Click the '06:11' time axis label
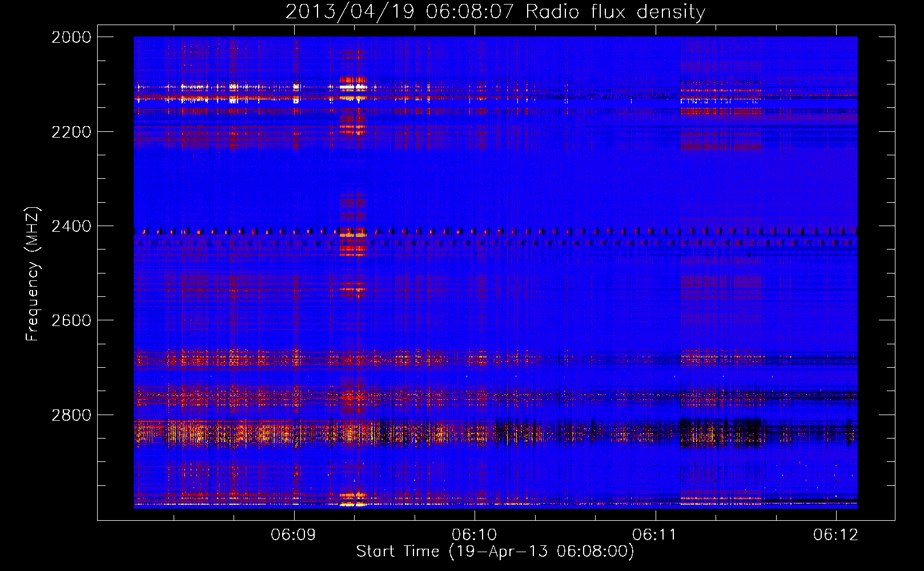The height and width of the screenshot is (571, 924). coord(655,535)
